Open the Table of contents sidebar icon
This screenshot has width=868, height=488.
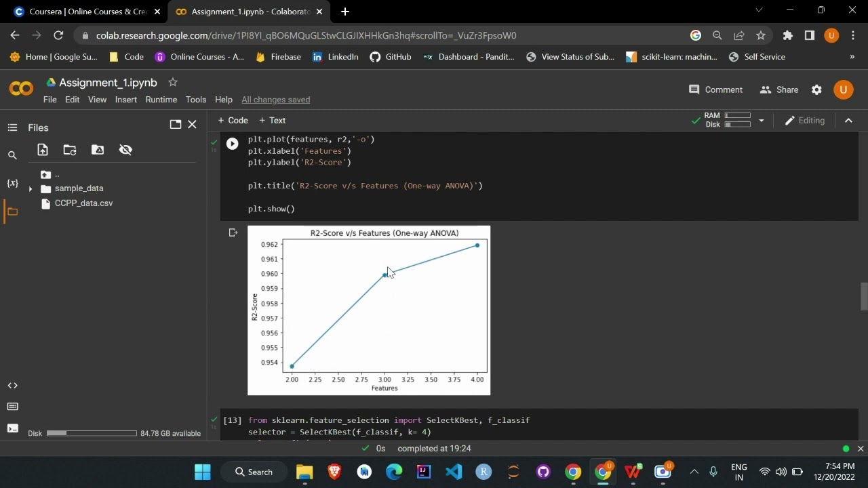coord(12,127)
